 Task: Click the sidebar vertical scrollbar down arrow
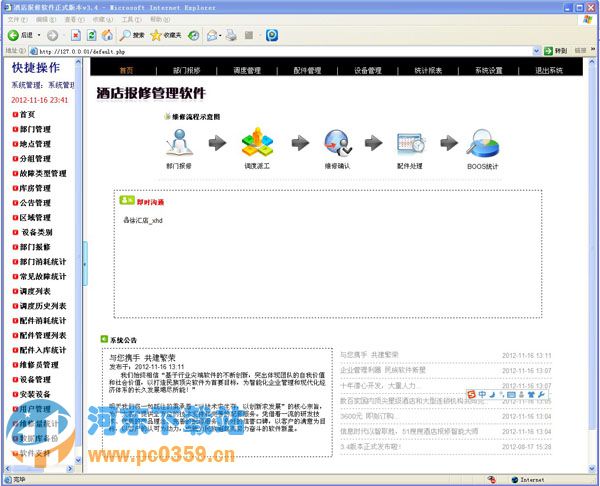(78, 460)
